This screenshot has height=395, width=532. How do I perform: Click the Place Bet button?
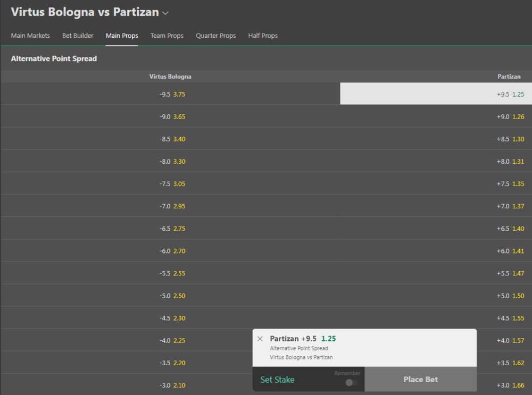tap(421, 380)
